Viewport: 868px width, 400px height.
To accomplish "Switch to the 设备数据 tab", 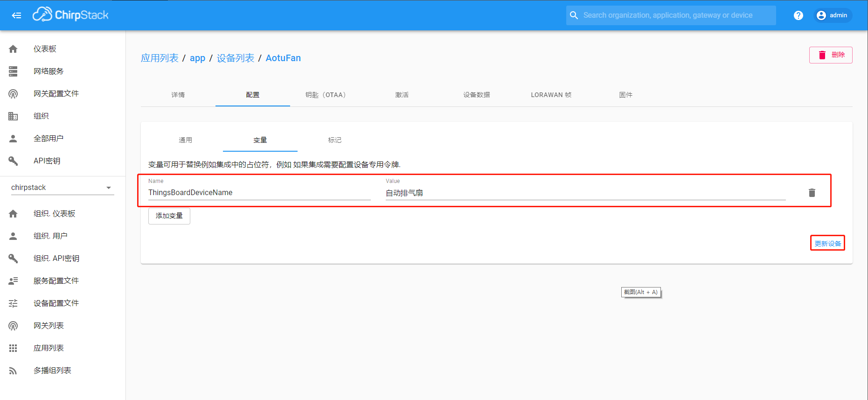I will [477, 95].
